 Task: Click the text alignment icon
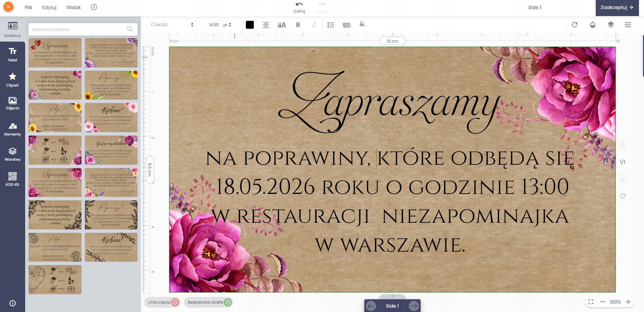(x=266, y=25)
